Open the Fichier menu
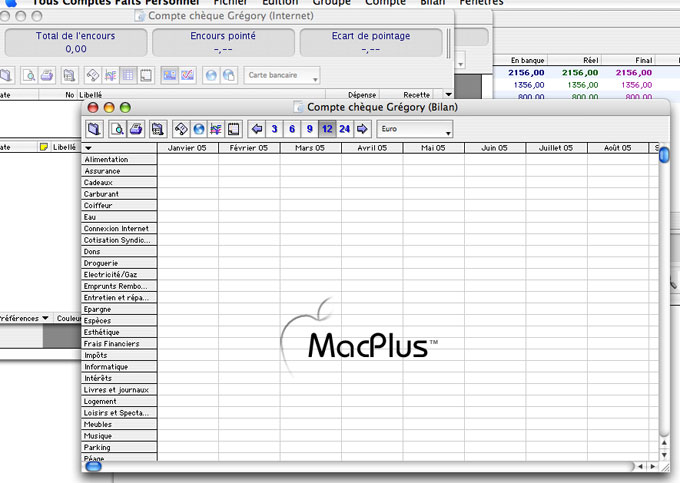This screenshot has width=680, height=483. 230,2
